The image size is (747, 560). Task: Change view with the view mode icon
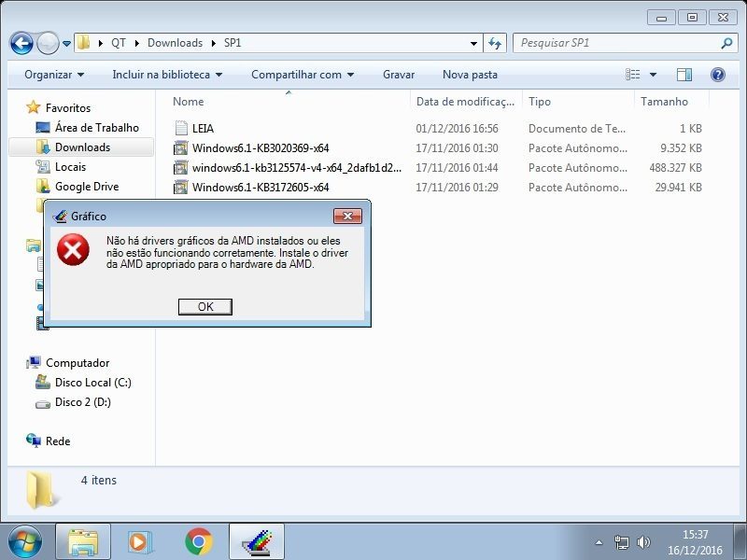633,75
